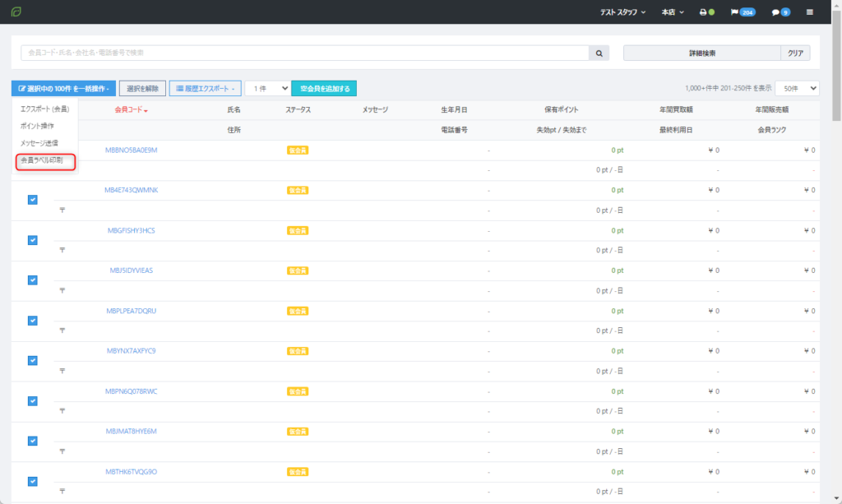842x504 pixels.
Task: Toggle the checkbox for member MBPN6Q078RWC
Action: click(33, 401)
